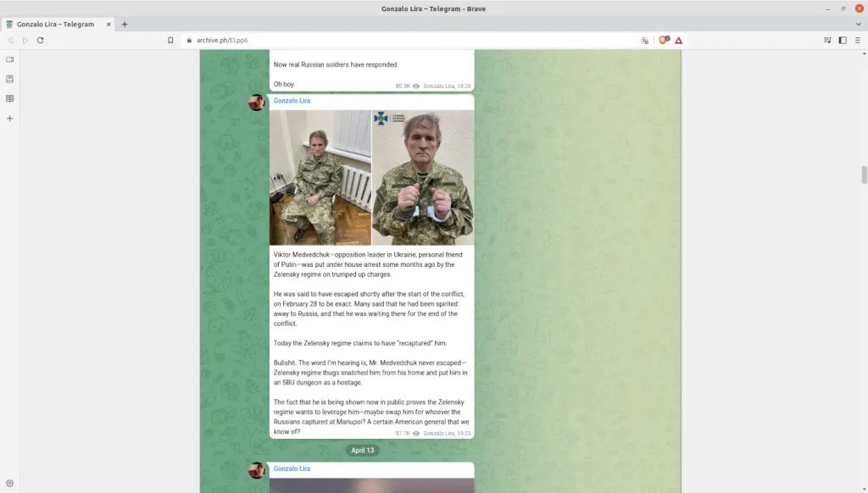Toggle the sidebar panel visibility button

pyautogui.click(x=843, y=40)
